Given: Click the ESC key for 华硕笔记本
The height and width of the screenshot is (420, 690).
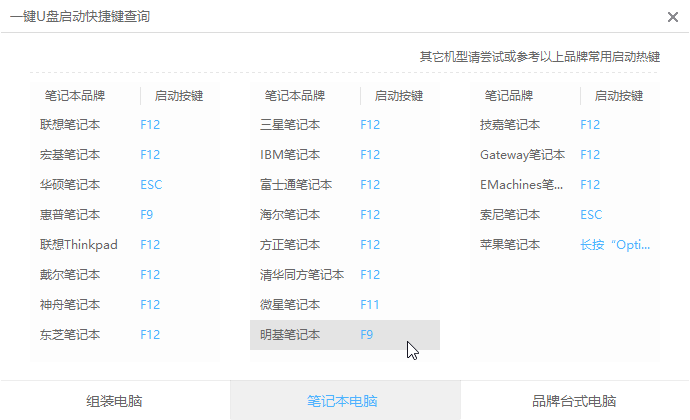Looking at the screenshot, I should point(151,185).
